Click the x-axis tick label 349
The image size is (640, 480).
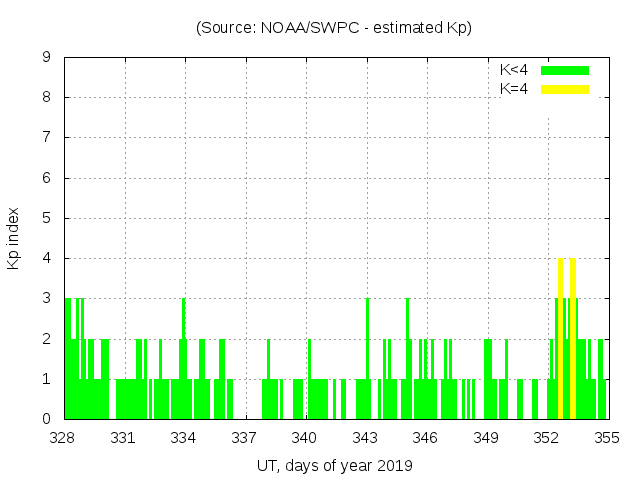(486, 438)
